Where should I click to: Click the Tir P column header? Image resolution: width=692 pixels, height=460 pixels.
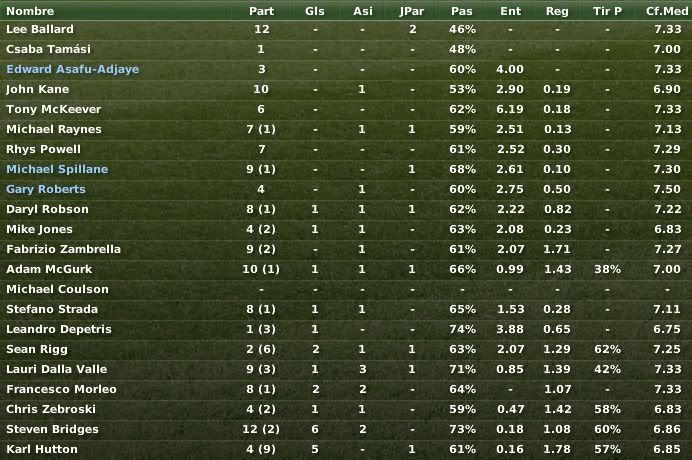(607, 11)
